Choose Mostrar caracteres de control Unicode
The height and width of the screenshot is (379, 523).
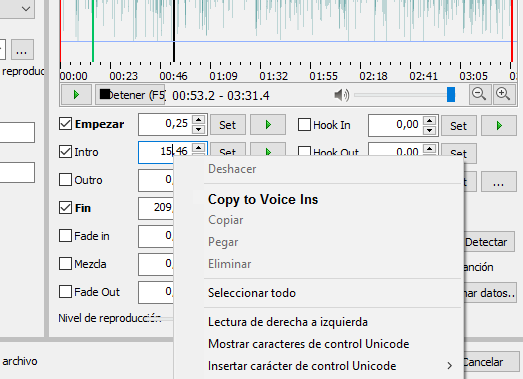click(x=309, y=344)
